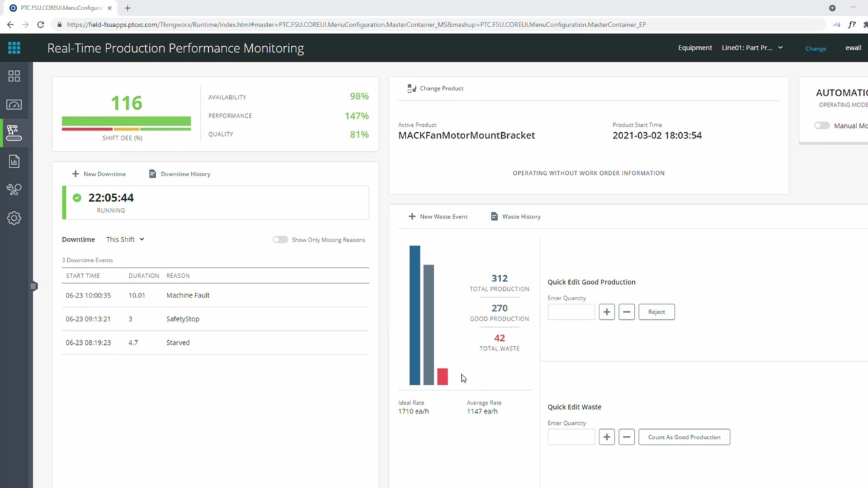
Task: Select the maintenance tools icon in sidebar
Action: (14, 190)
